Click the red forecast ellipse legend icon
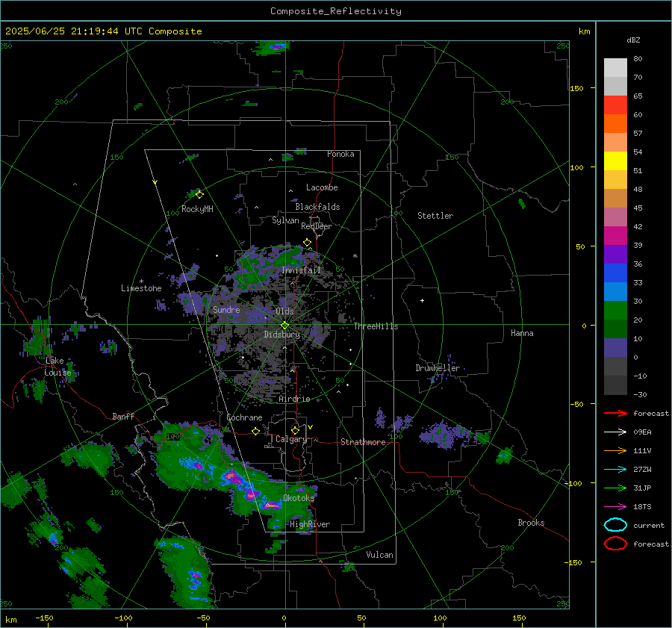The height and width of the screenshot is (628, 672). pos(615,544)
